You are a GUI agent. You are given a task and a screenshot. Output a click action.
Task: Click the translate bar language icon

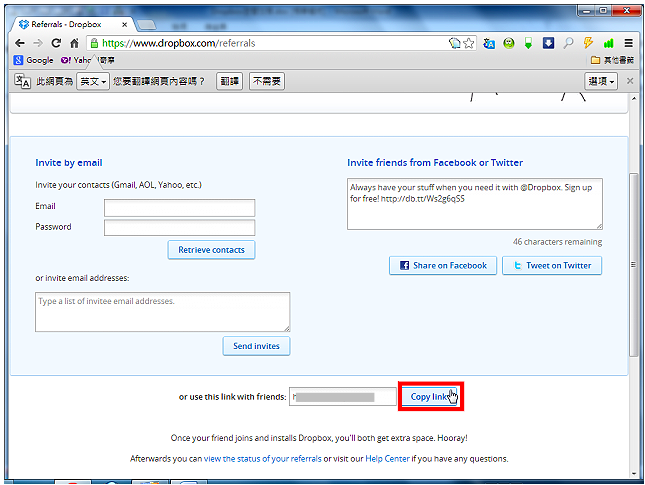tap(22, 81)
